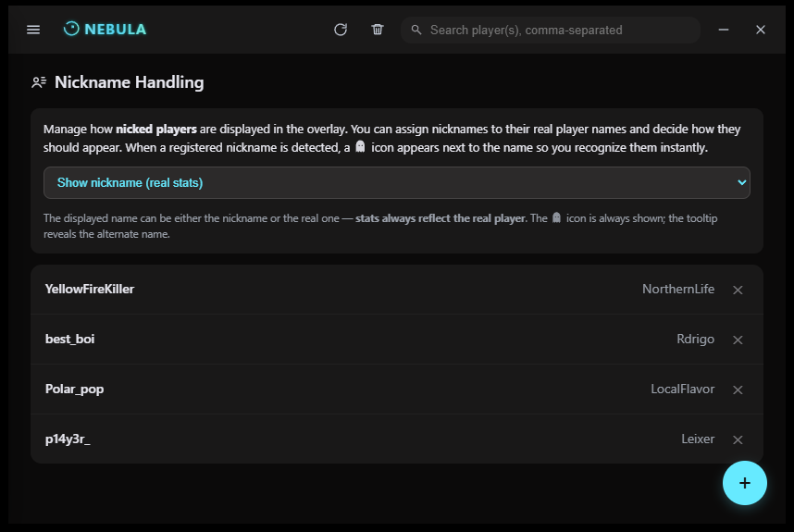This screenshot has width=794, height=532.
Task: Open the hamburger navigation menu
Action: 33,30
